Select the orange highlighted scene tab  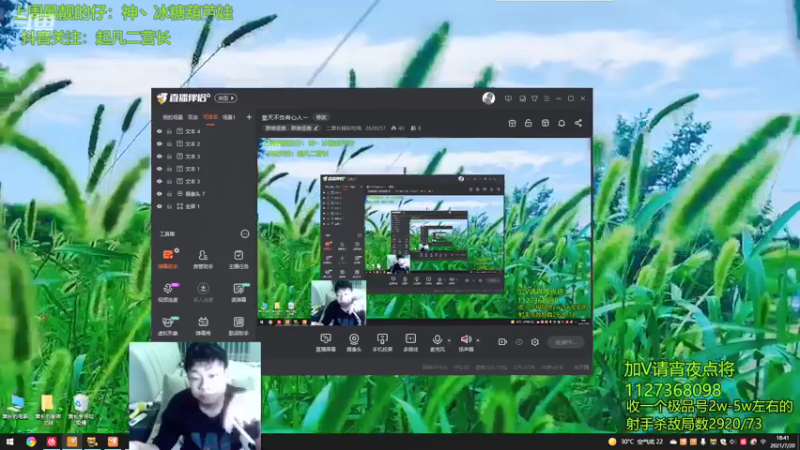tap(210, 117)
